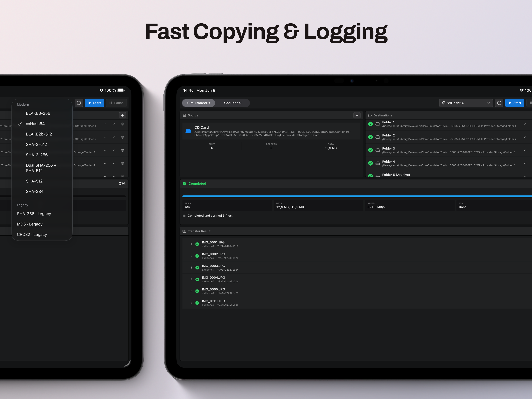Click the Wi-Fi status icon on left iPad
The height and width of the screenshot is (399, 532).
[101, 90]
